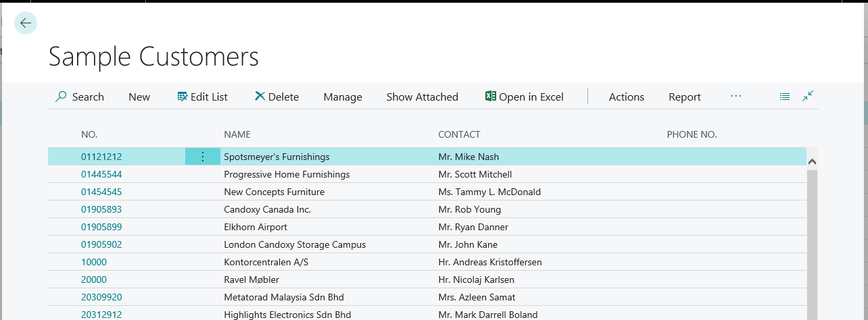
Task: Open Search in the toolbar
Action: coord(80,97)
